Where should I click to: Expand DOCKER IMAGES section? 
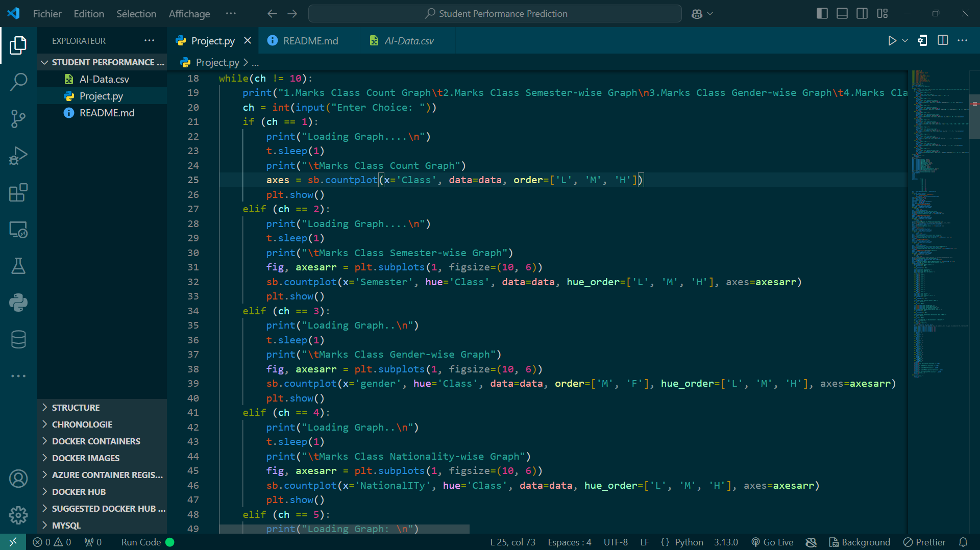tap(102, 458)
